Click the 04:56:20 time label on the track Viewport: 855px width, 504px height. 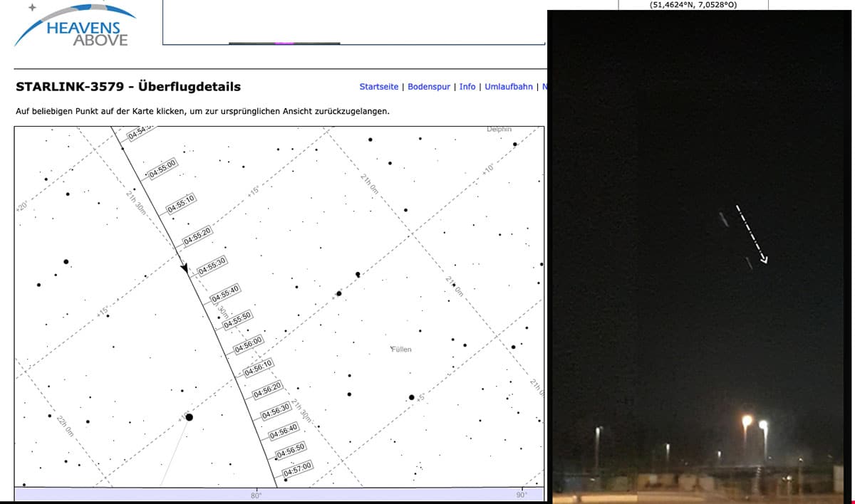click(x=268, y=390)
